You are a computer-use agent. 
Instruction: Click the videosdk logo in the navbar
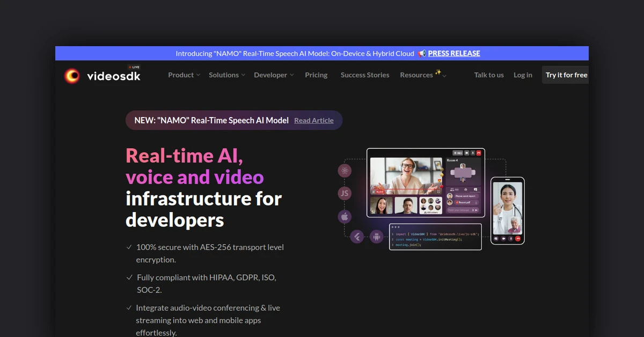(102, 76)
